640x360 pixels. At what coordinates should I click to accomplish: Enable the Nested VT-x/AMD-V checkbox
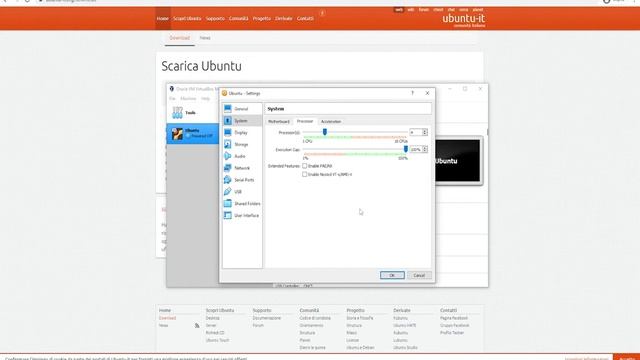(304, 174)
